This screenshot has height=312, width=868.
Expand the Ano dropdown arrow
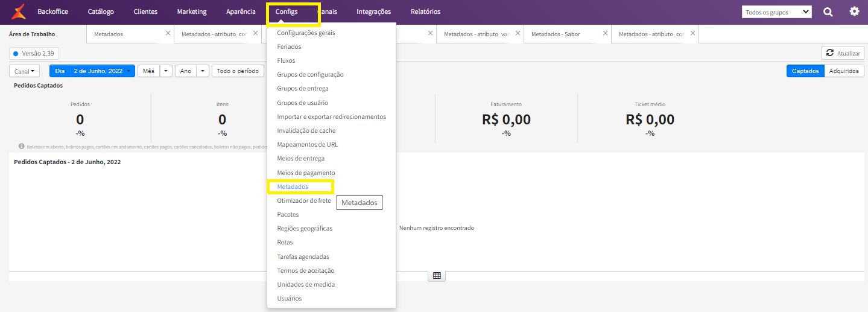tap(203, 71)
